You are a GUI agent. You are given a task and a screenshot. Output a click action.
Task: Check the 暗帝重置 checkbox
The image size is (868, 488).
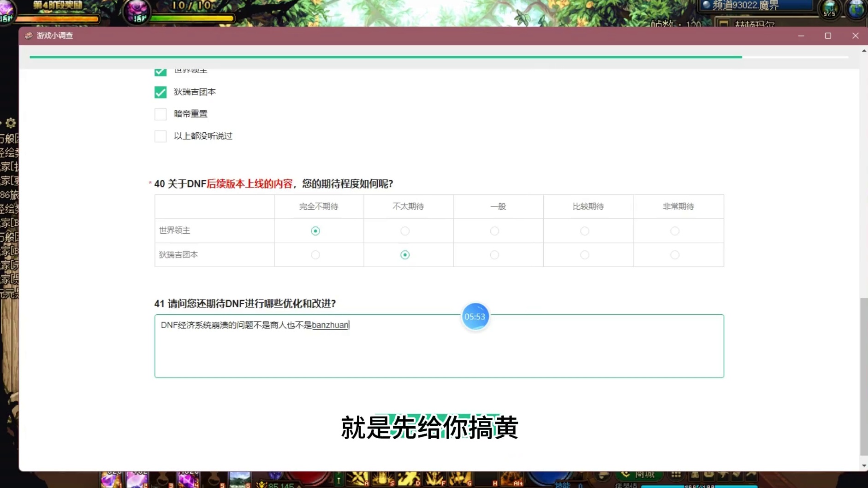pyautogui.click(x=160, y=114)
